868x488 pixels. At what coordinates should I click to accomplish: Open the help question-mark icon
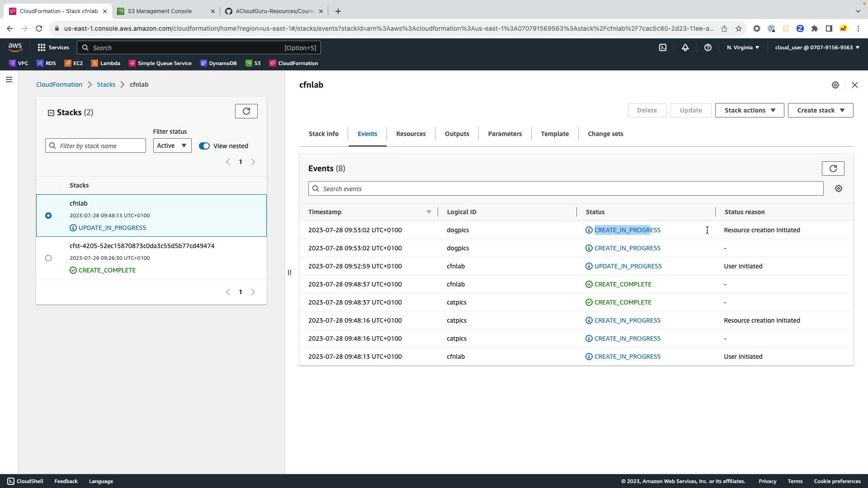(x=708, y=47)
